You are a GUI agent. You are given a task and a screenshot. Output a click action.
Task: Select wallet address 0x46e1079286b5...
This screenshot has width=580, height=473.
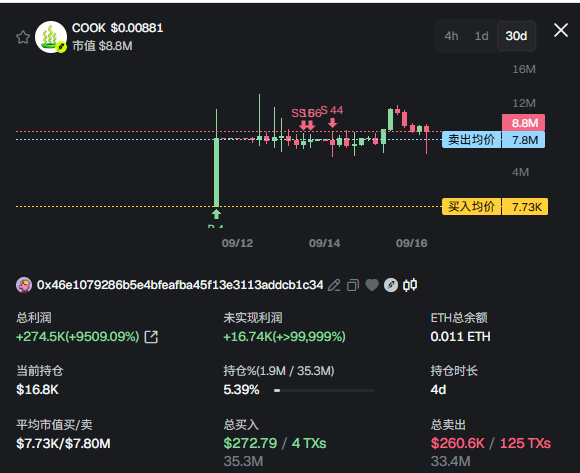coord(180,285)
